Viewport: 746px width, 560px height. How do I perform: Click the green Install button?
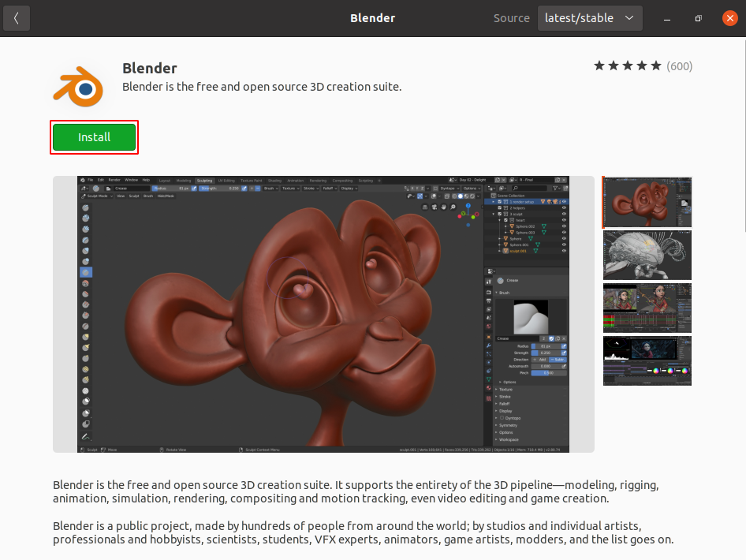(x=94, y=137)
